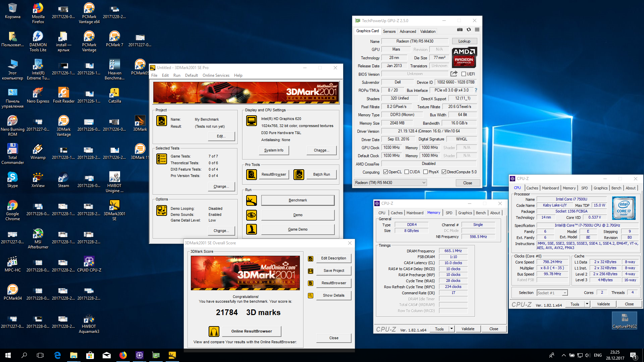Screen dimensions: 644x362
Task: Click the Demo eye icon in 3DMark2001
Action: (252, 215)
